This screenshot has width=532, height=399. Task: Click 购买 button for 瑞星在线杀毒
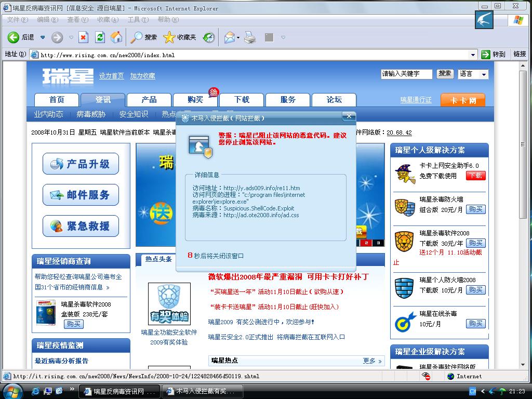click(476, 324)
